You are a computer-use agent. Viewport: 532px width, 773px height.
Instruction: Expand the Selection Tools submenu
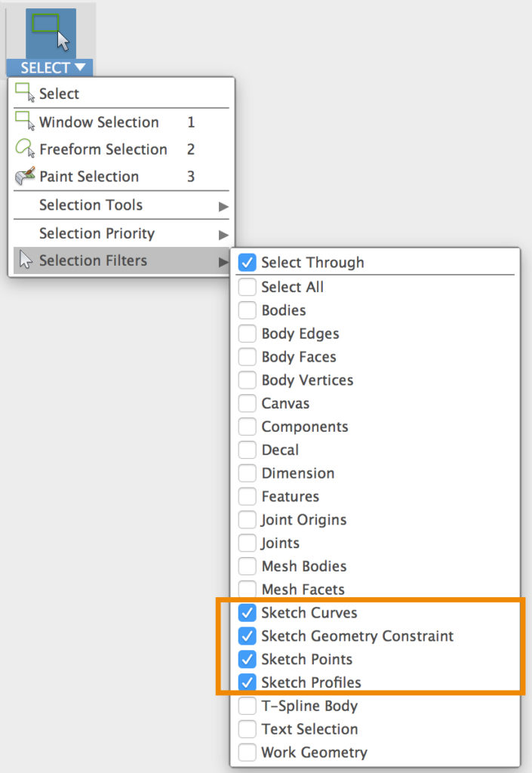[x=91, y=205]
